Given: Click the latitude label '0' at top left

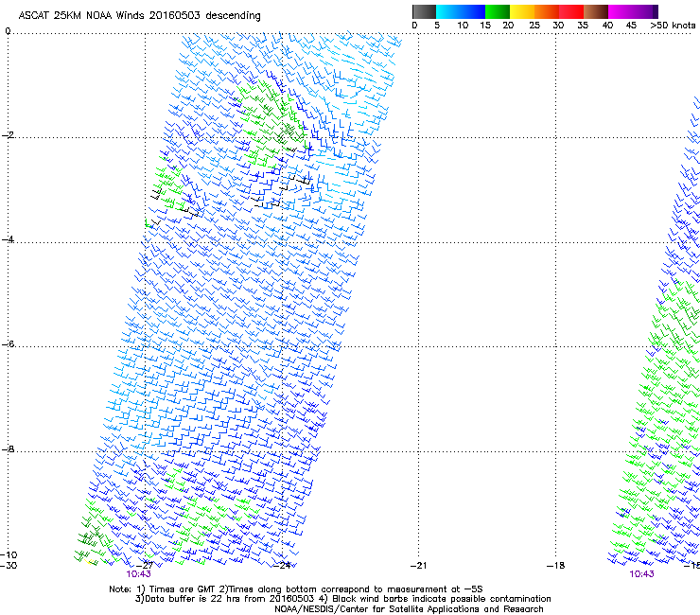Looking at the screenshot, I should pyautogui.click(x=8, y=31).
